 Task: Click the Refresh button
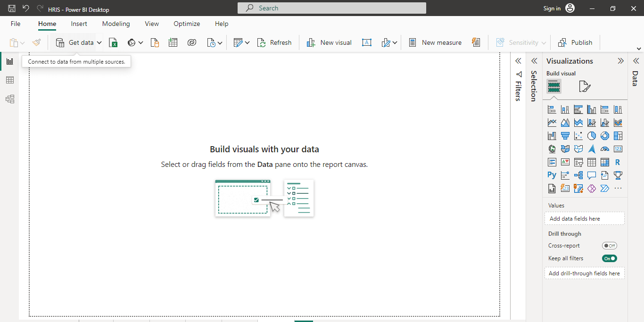(274, 42)
